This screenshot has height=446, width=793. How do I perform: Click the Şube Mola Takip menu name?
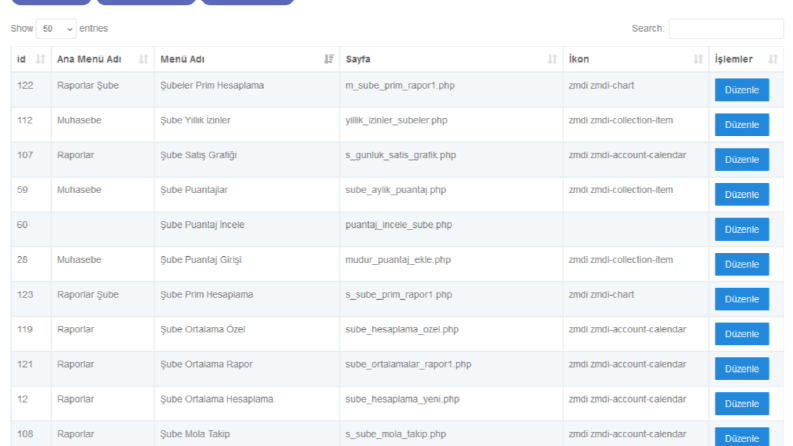(195, 434)
